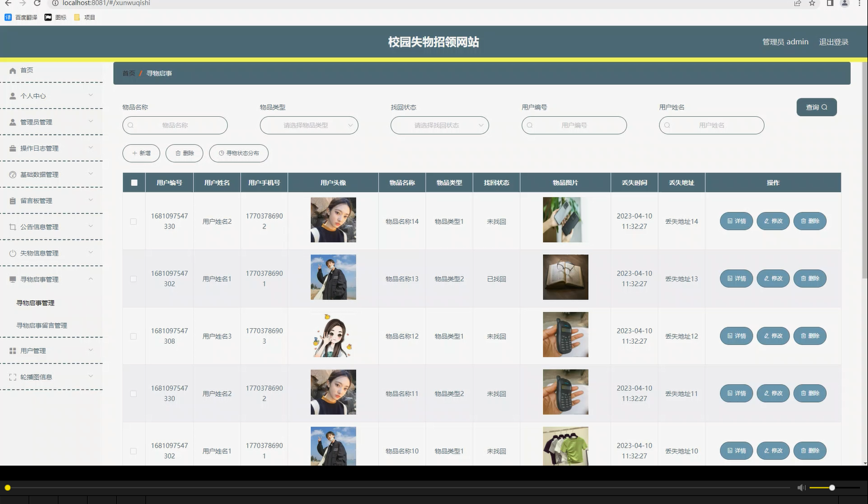Check the row for 物品名称10

[x=133, y=451]
